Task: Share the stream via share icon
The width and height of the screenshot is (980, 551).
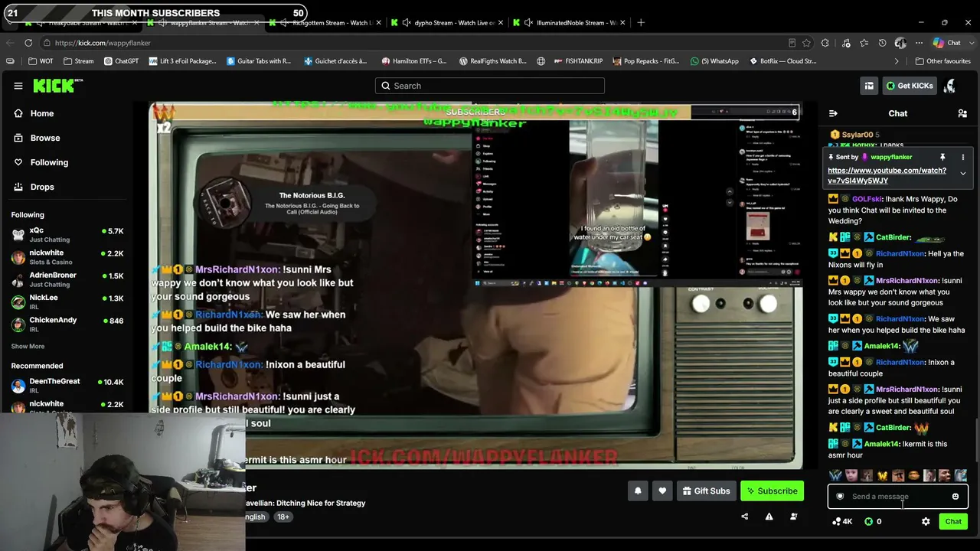Action: [x=744, y=517]
